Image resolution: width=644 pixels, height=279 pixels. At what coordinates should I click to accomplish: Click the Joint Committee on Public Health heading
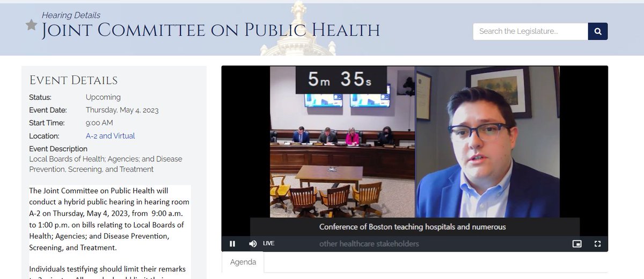click(x=211, y=30)
